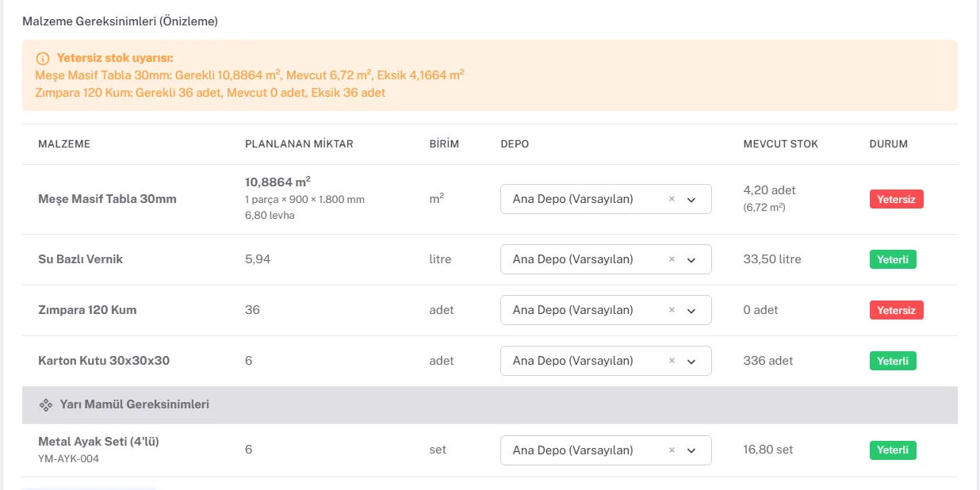The image size is (980, 490).
Task: Click Yeterli badge for Su Bazlı Vernik
Action: [893, 259]
